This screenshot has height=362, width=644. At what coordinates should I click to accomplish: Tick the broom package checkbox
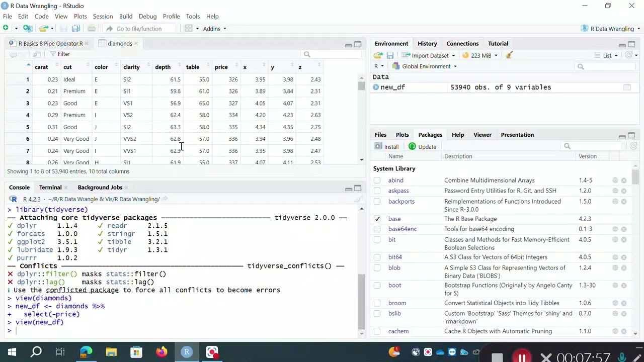(377, 303)
